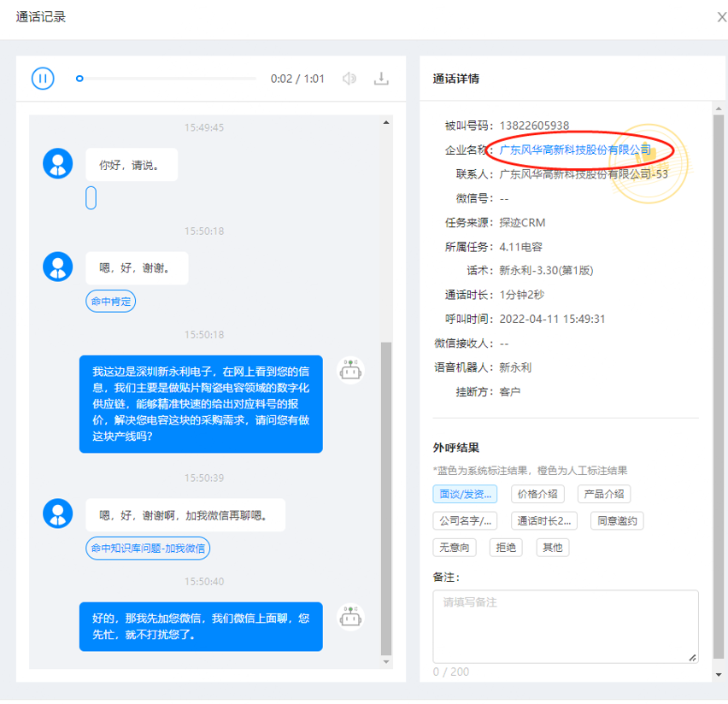Select the 价格介绍 result tag

click(537, 494)
